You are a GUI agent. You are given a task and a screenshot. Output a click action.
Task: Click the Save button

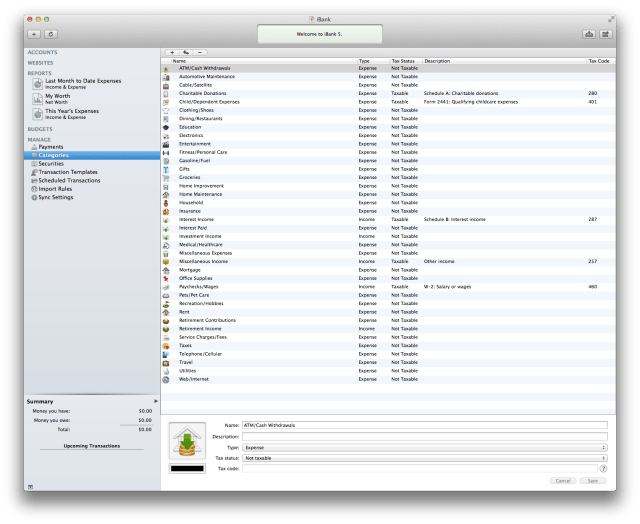594,480
